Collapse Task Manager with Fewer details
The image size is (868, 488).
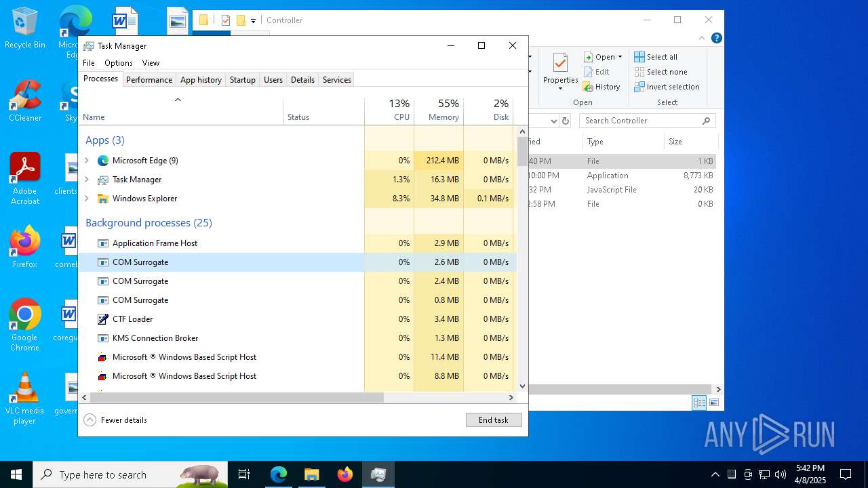115,420
